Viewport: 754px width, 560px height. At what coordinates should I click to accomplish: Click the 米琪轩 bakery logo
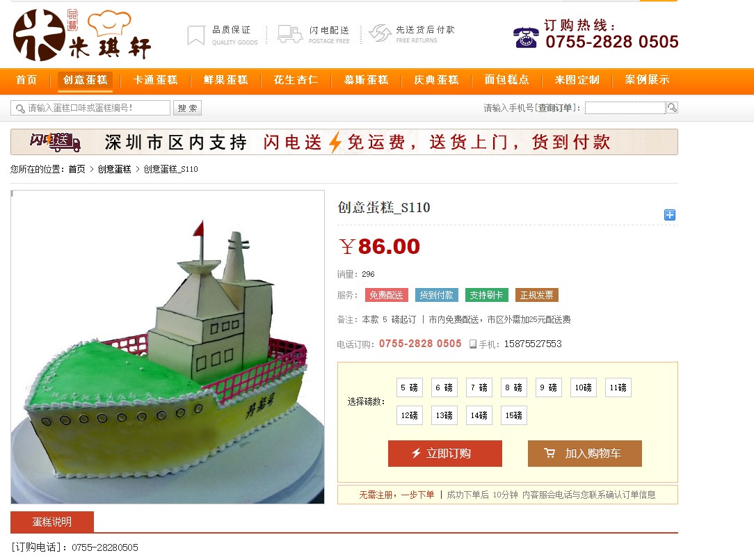tap(82, 35)
